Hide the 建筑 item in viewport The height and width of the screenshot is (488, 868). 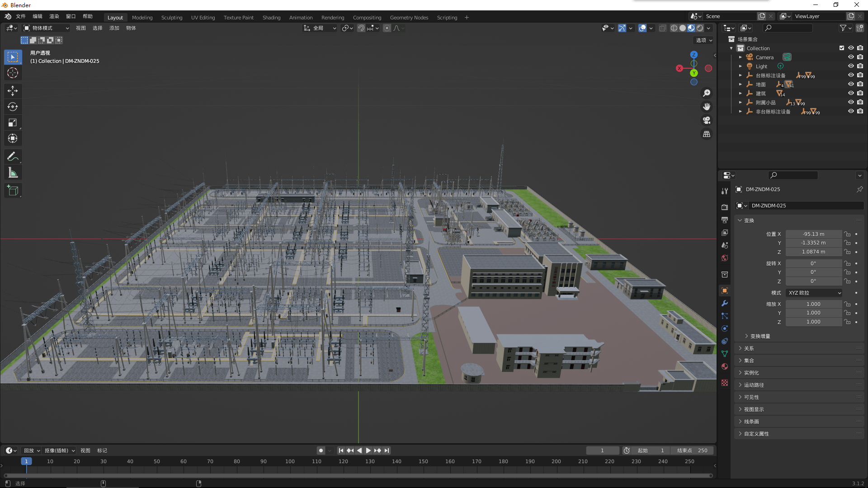pos(851,93)
